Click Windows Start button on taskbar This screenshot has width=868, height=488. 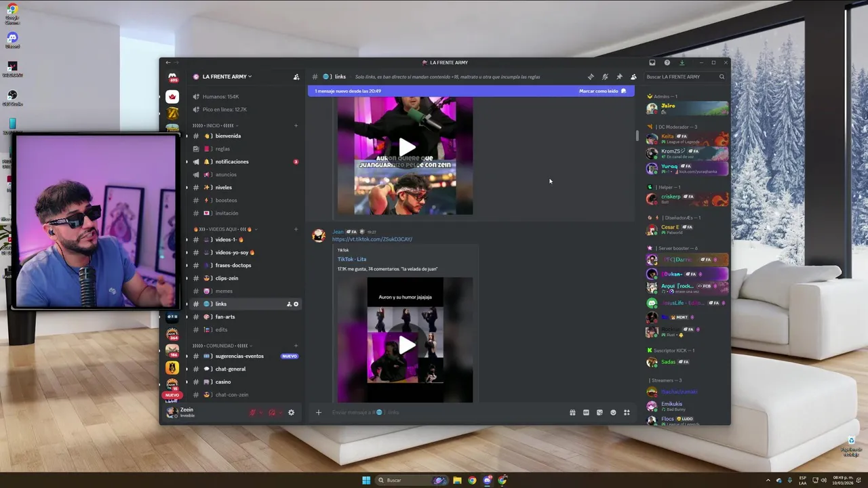(366, 481)
